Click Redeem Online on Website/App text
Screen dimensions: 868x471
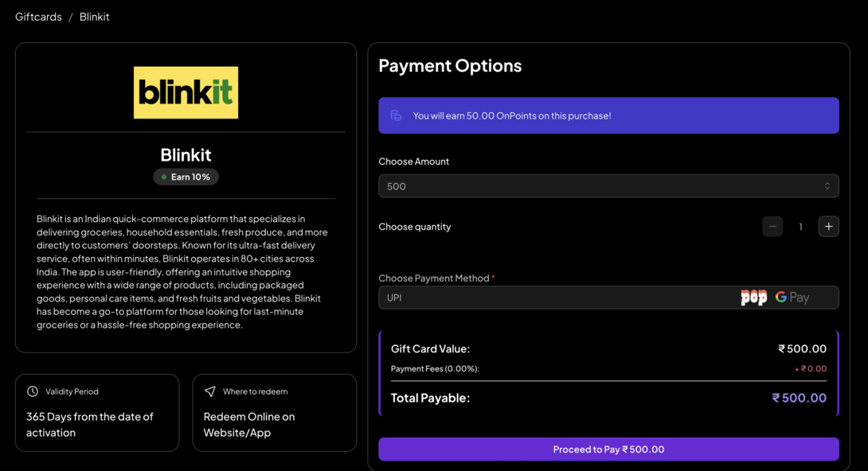tap(249, 425)
